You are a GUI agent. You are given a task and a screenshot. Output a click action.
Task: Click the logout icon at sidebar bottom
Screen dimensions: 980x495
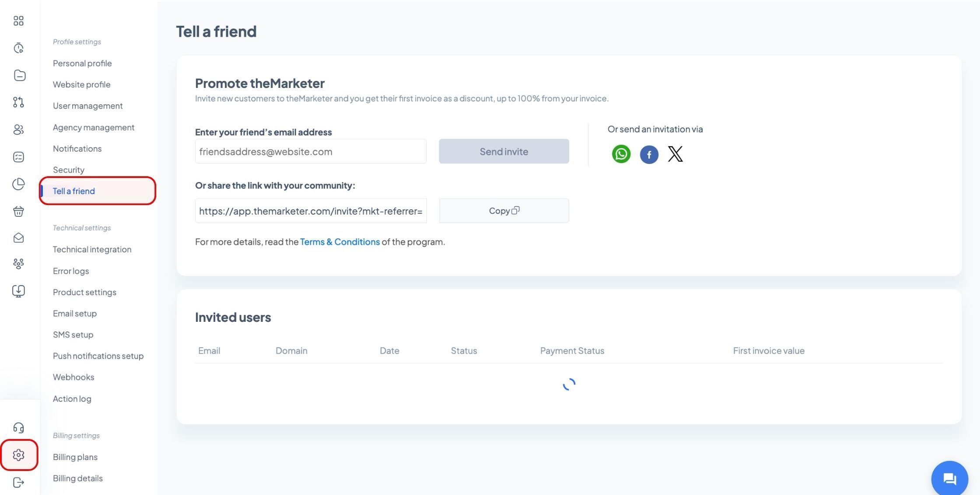click(x=18, y=482)
